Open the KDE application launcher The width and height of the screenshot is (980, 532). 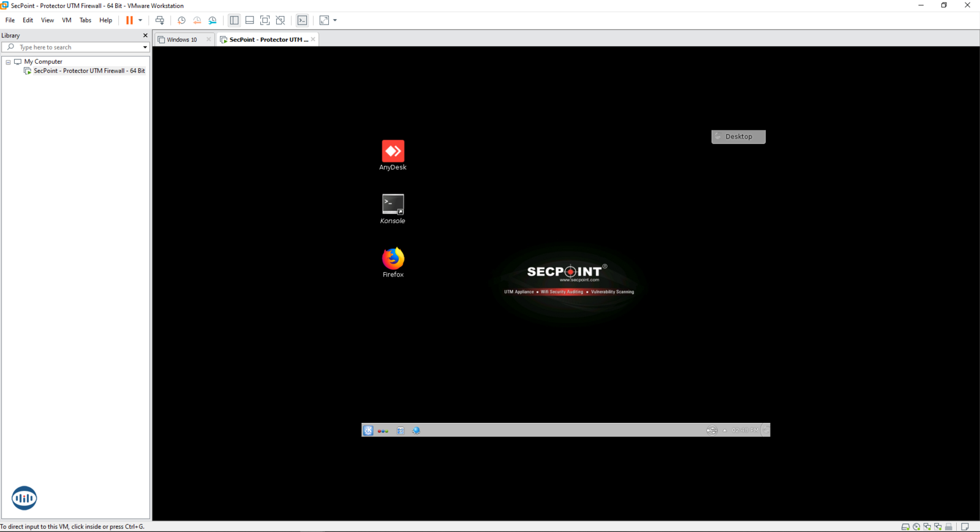point(368,430)
